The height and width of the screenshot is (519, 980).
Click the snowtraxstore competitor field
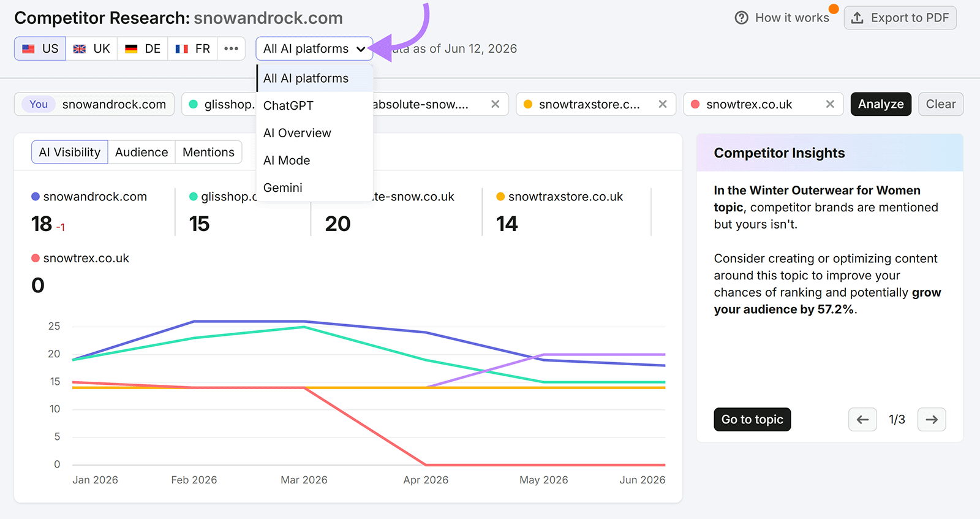click(596, 104)
